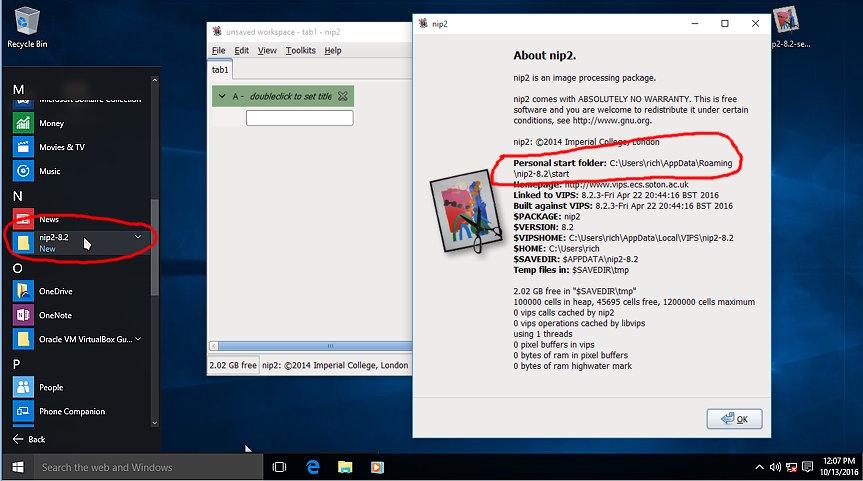This screenshot has width=863, height=481.
Task: Open the File menu in nip2 workspace
Action: (219, 50)
